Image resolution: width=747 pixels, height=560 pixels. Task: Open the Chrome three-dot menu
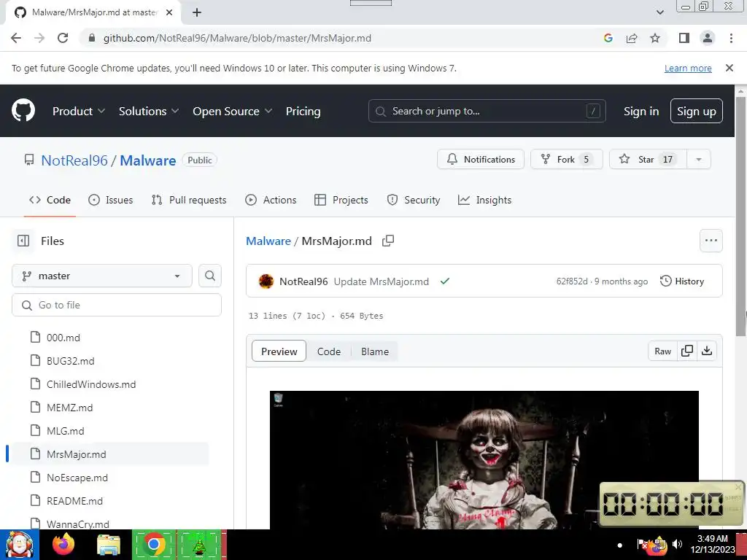coord(731,38)
